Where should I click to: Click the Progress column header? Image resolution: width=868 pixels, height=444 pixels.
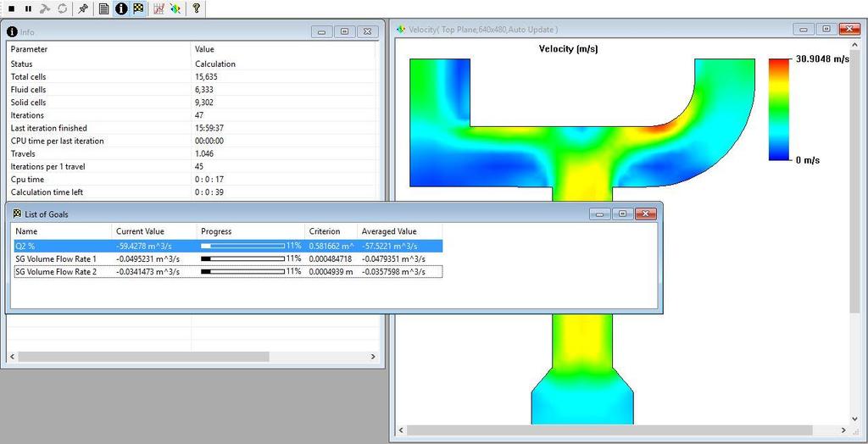[x=251, y=231]
